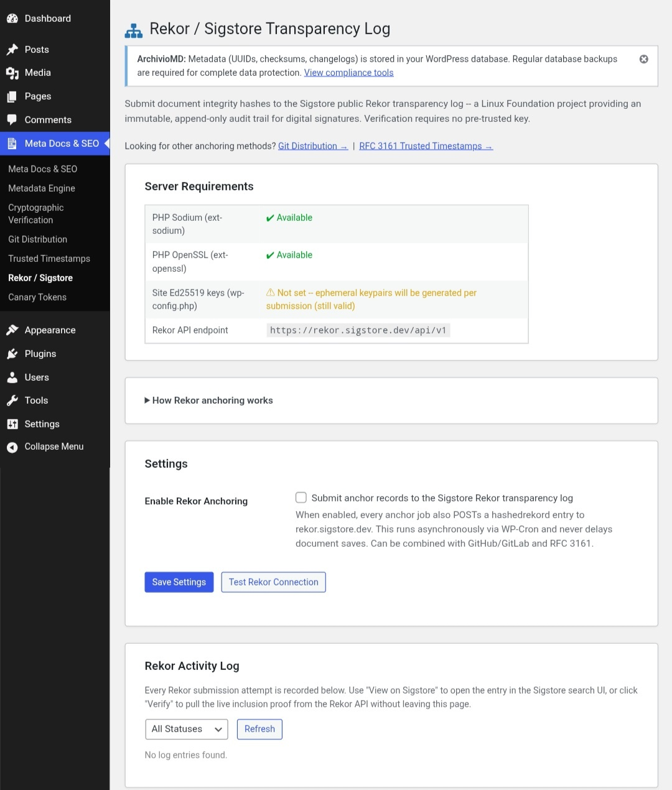The height and width of the screenshot is (790, 672).
Task: Select the Media library icon
Action: (x=12, y=73)
